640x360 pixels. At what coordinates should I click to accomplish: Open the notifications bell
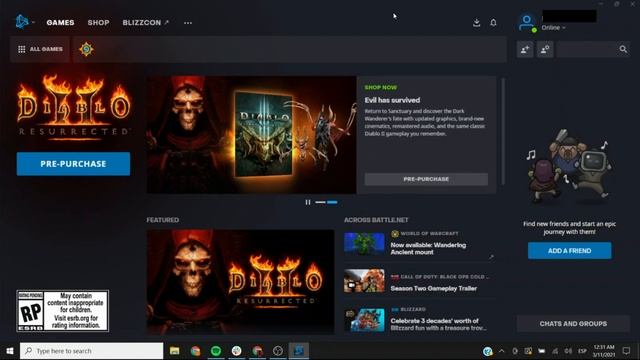(x=493, y=22)
